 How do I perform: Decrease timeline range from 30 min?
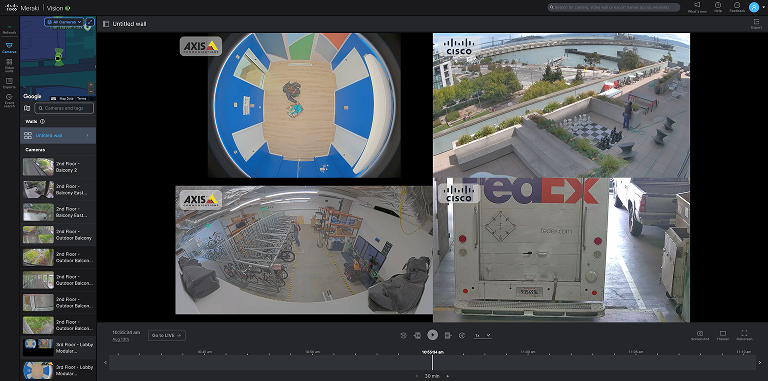pos(417,376)
